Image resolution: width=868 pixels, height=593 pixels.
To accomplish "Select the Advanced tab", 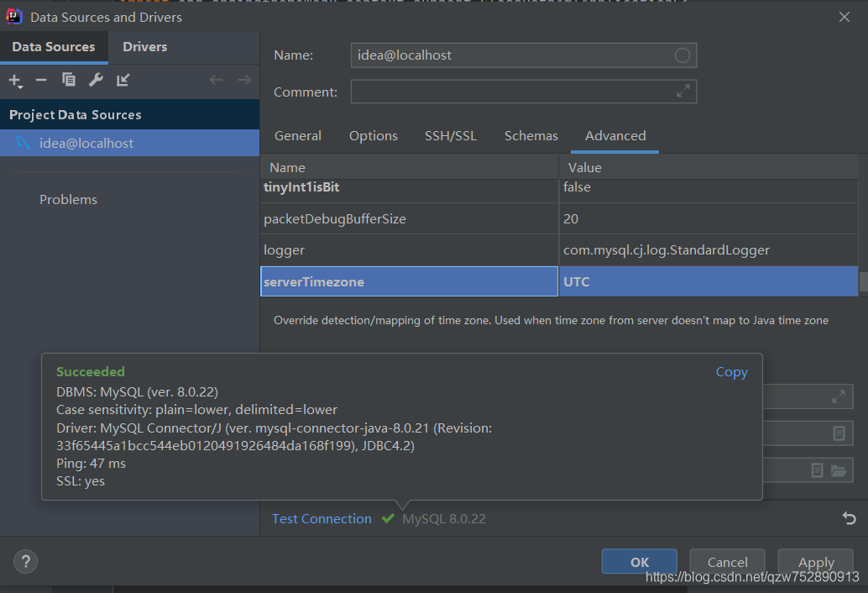I will tap(615, 136).
